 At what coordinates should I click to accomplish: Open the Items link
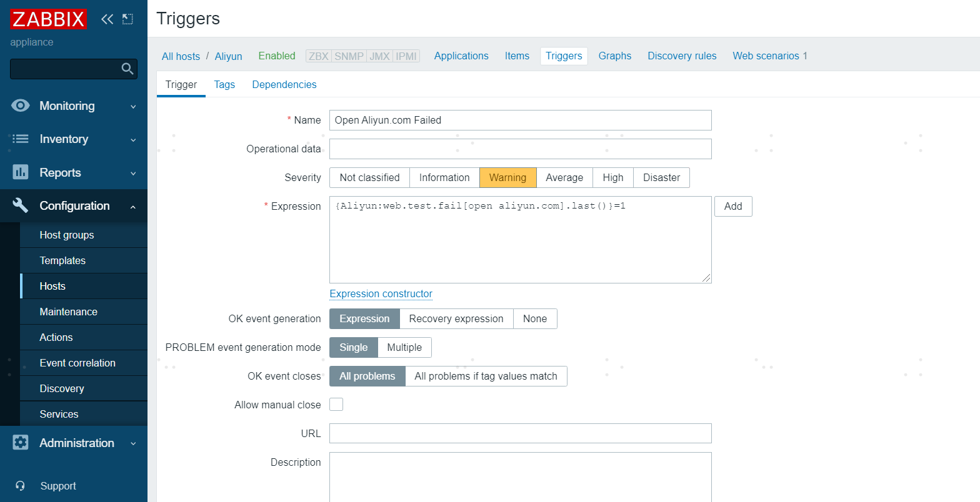pos(517,56)
